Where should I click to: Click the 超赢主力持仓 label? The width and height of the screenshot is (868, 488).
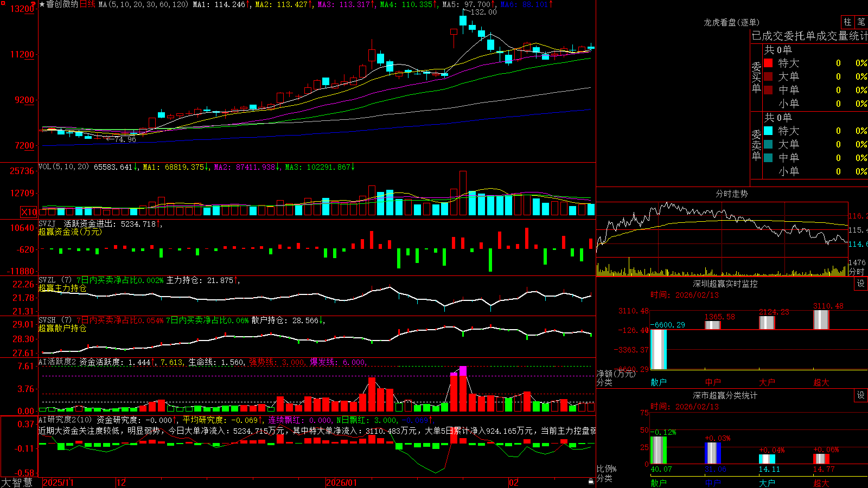pos(62,288)
